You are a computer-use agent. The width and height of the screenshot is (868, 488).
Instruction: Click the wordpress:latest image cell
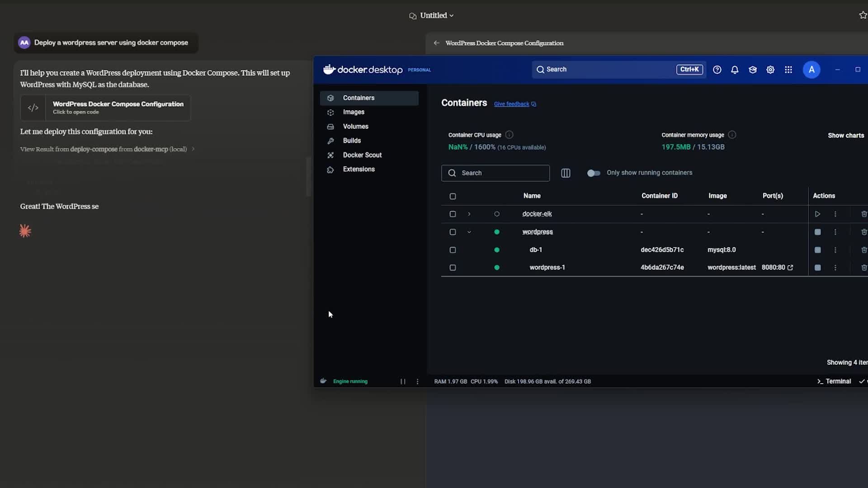coord(731,267)
